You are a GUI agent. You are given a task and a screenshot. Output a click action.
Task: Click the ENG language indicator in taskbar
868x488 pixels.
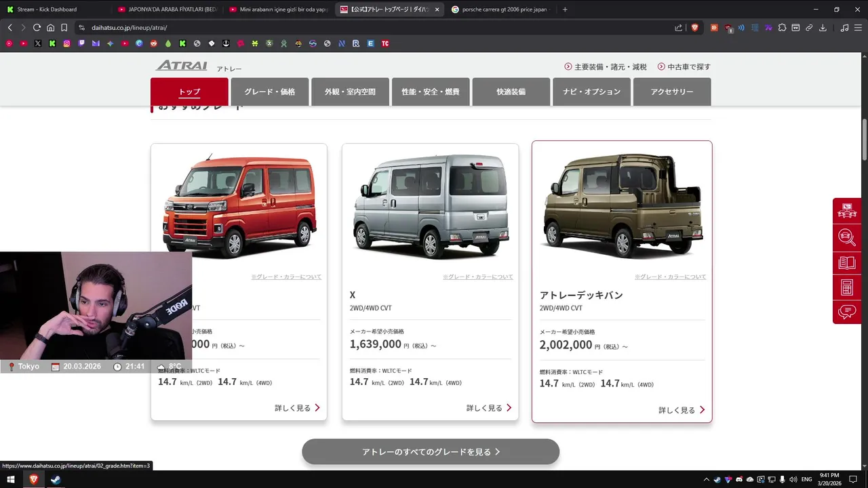click(x=807, y=479)
